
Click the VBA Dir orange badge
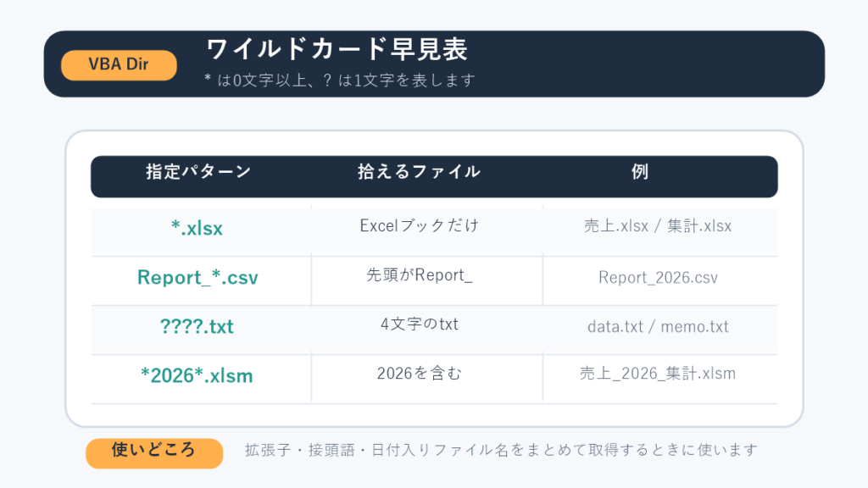pyautogui.click(x=119, y=65)
